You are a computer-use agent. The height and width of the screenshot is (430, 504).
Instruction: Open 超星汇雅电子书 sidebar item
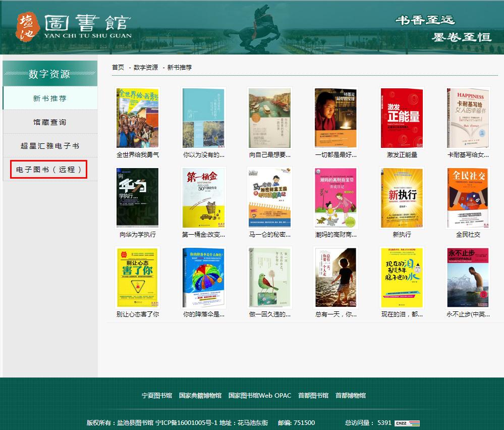pyautogui.click(x=50, y=146)
